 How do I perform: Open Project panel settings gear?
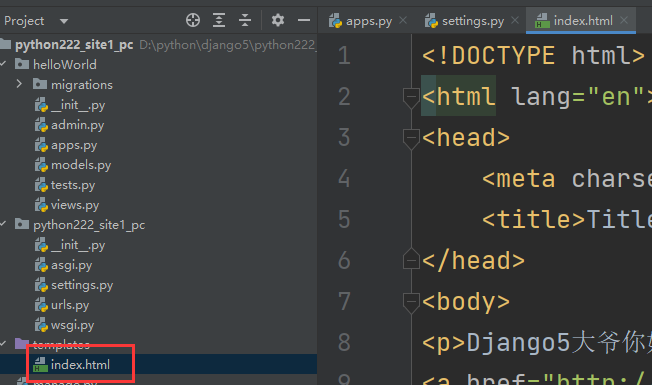[x=278, y=20]
